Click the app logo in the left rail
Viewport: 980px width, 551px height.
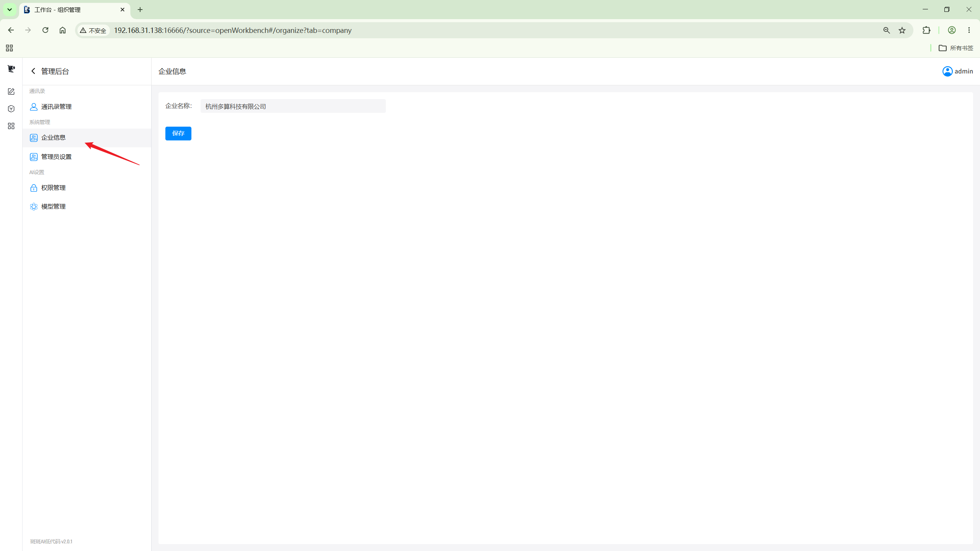pyautogui.click(x=11, y=69)
